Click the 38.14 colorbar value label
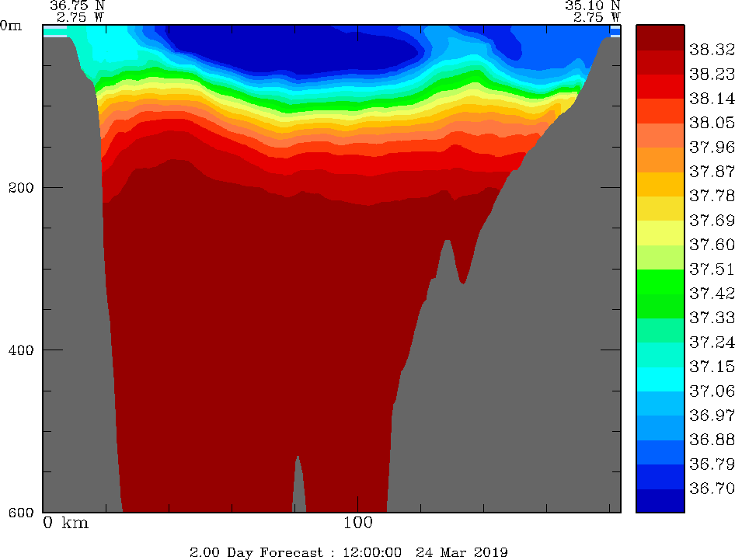Viewport: 735px width, 560px height. coord(712,99)
